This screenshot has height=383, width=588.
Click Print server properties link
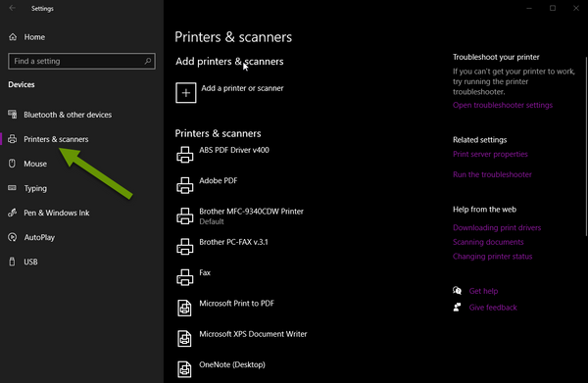[x=490, y=154]
